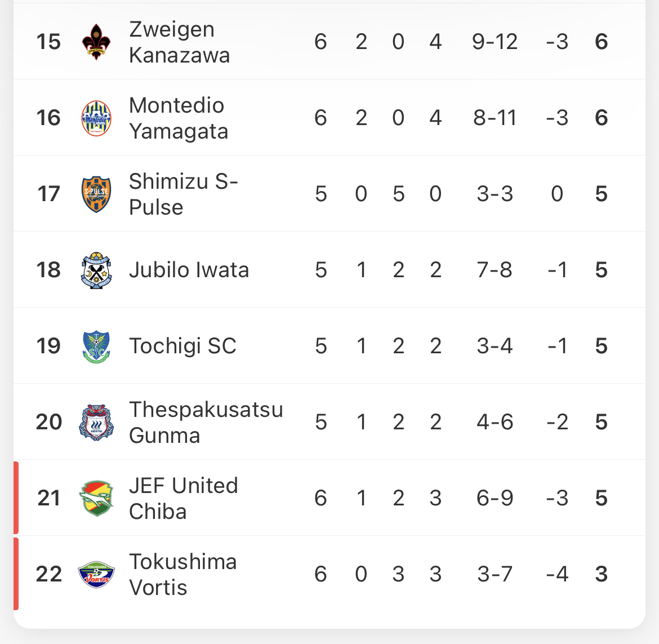Open Montedio Yamagata team name
This screenshot has height=644, width=659.
click(179, 118)
